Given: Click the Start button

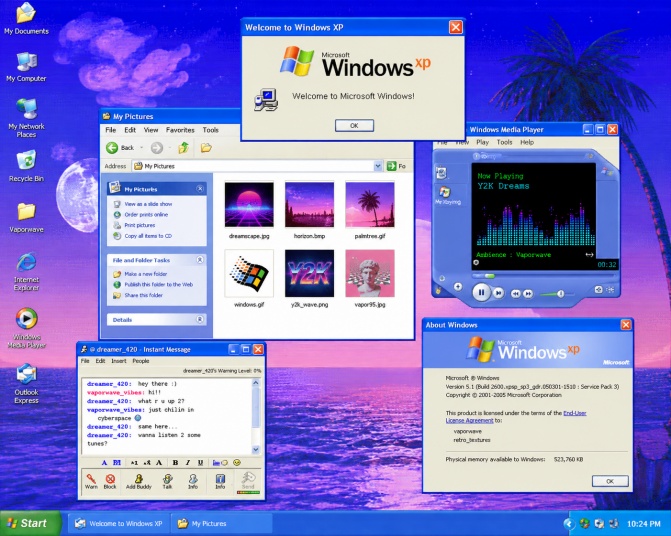Looking at the screenshot, I should [30, 523].
